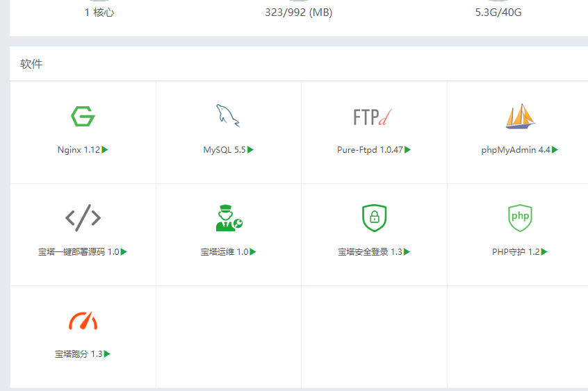588x391 pixels.
Task: Click the 323/992 (MB) memory value
Action: [x=298, y=13]
